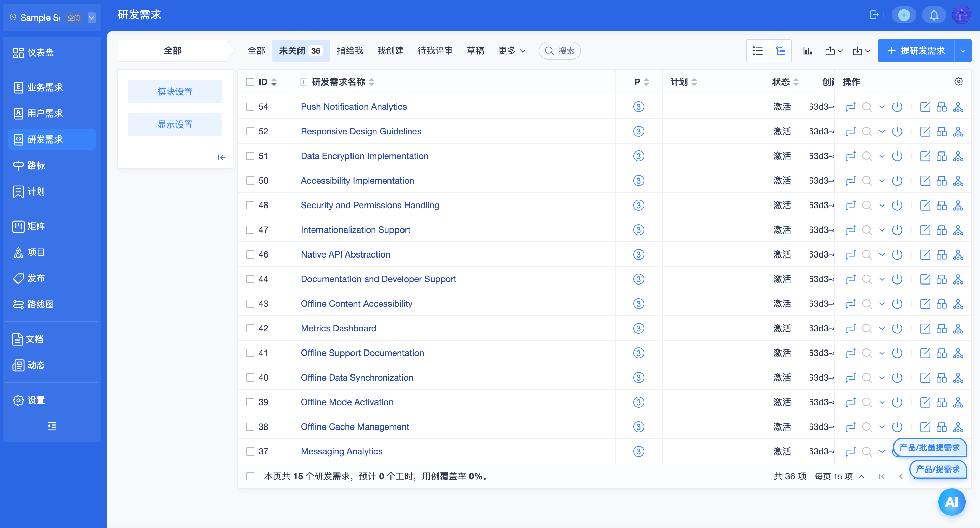Click the notification bell icon

[x=933, y=15]
